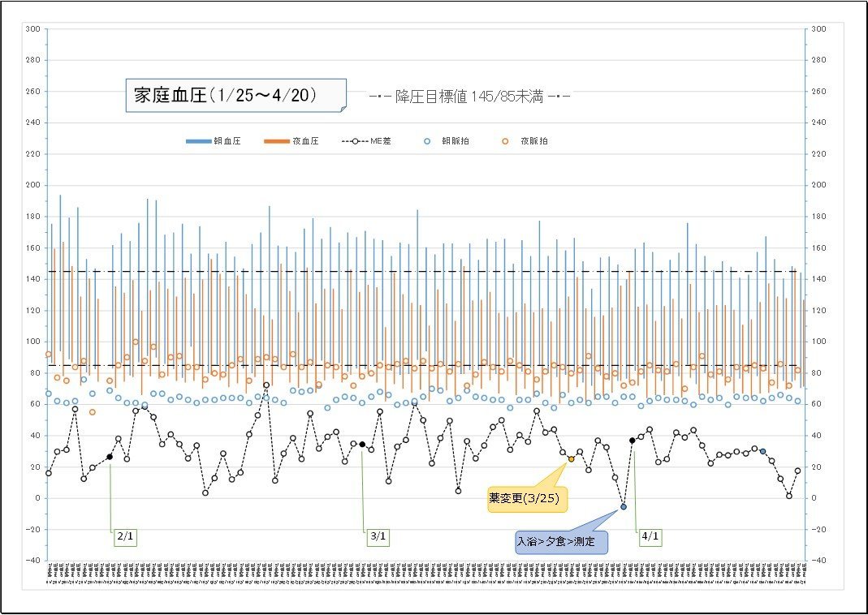
Task: Click the orange circle marker for 夜脈拍 legend
Action: pyautogui.click(x=505, y=142)
